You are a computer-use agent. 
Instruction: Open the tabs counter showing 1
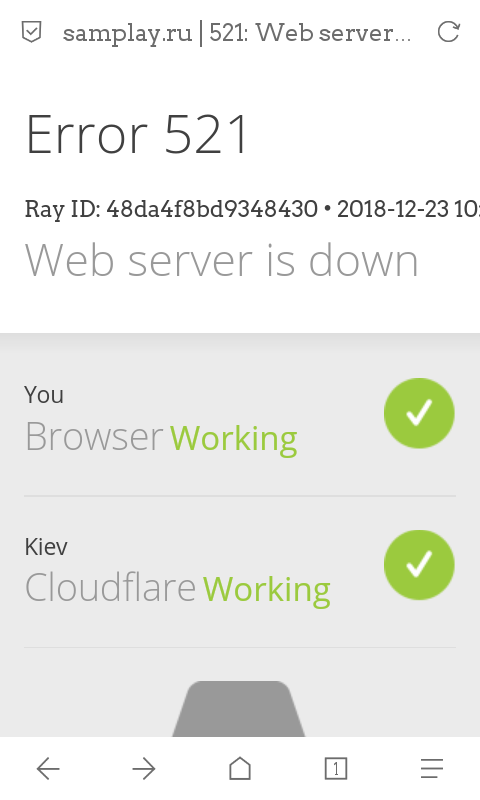(336, 768)
